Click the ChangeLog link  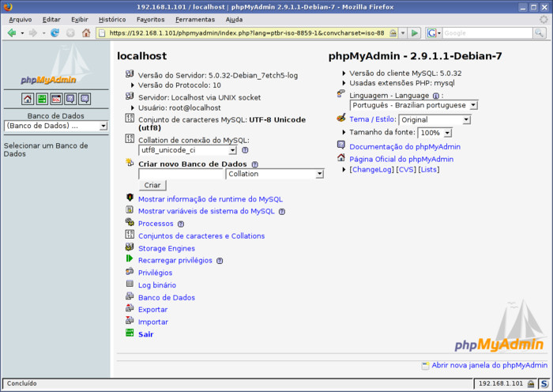coord(372,169)
